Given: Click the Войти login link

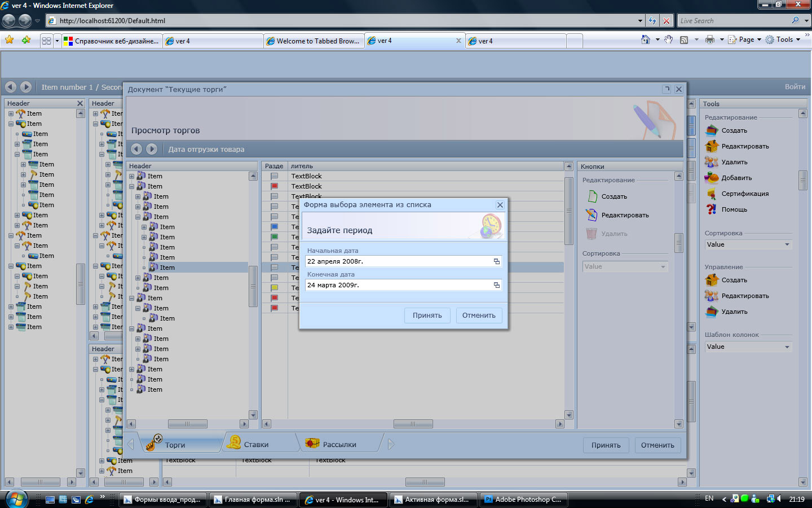Looking at the screenshot, I should (x=795, y=87).
